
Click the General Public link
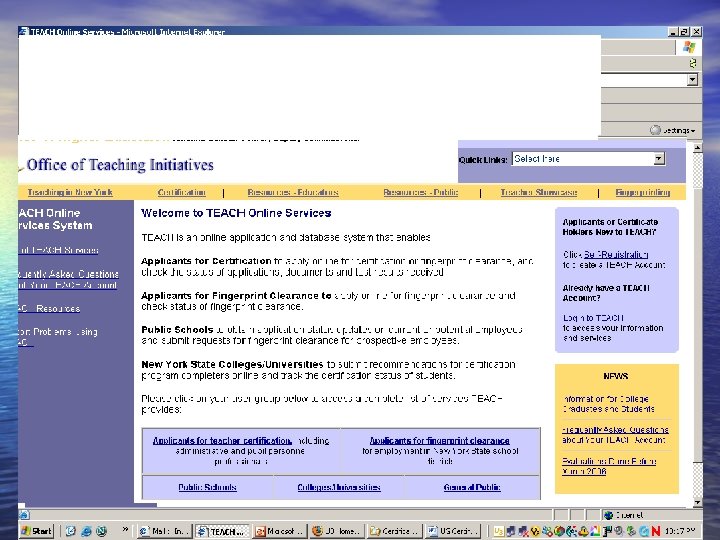[x=472, y=487]
